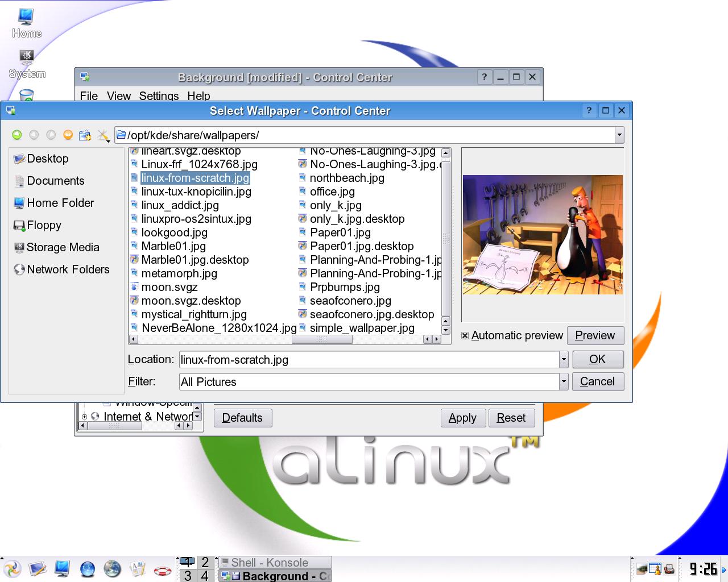Select file Marble01.jpg
This screenshot has height=582, width=728.
pyautogui.click(x=173, y=246)
